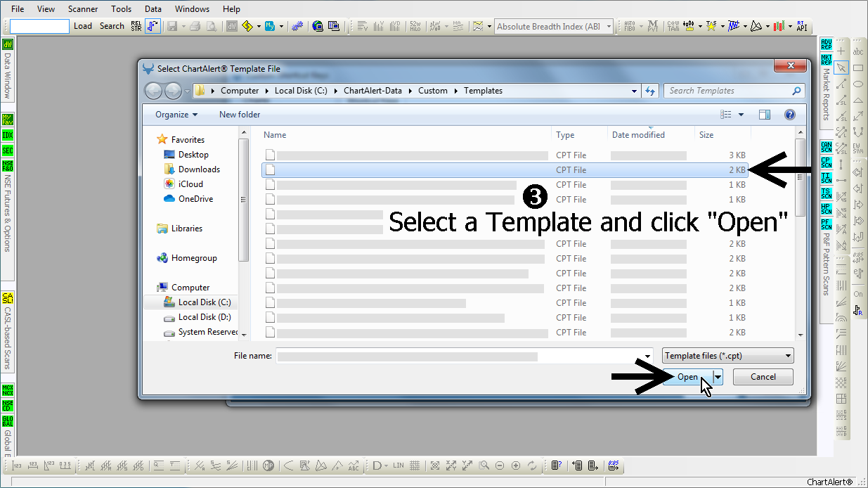Click the Help icon in file dialog

point(789,115)
